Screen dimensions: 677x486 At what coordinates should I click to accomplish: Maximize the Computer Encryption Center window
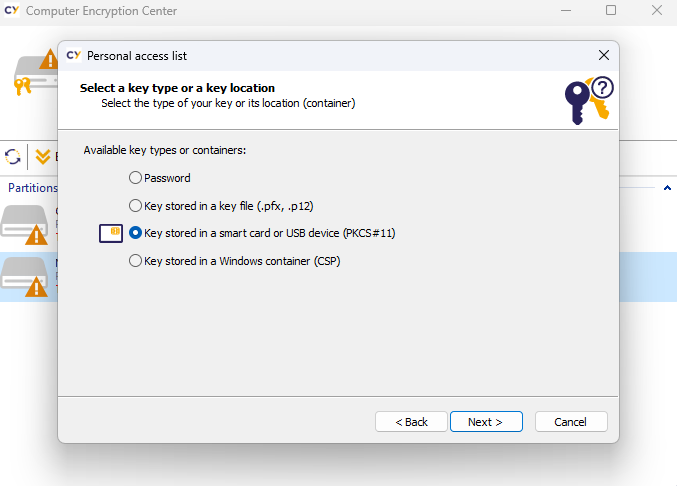click(x=611, y=11)
